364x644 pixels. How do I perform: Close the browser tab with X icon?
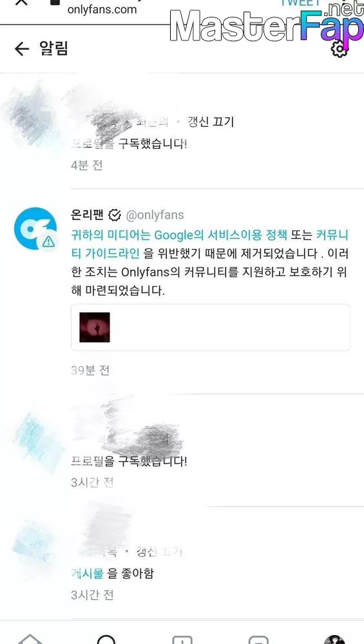coord(21,2)
